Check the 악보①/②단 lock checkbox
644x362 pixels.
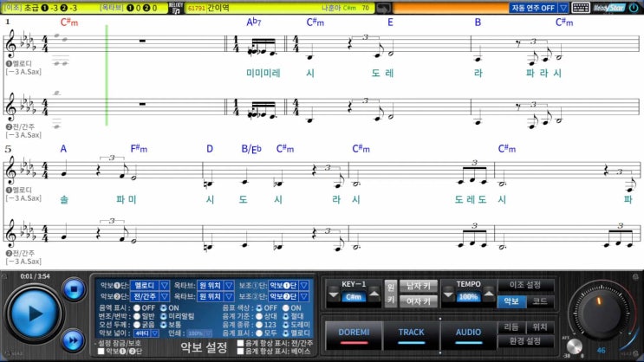click(101, 352)
